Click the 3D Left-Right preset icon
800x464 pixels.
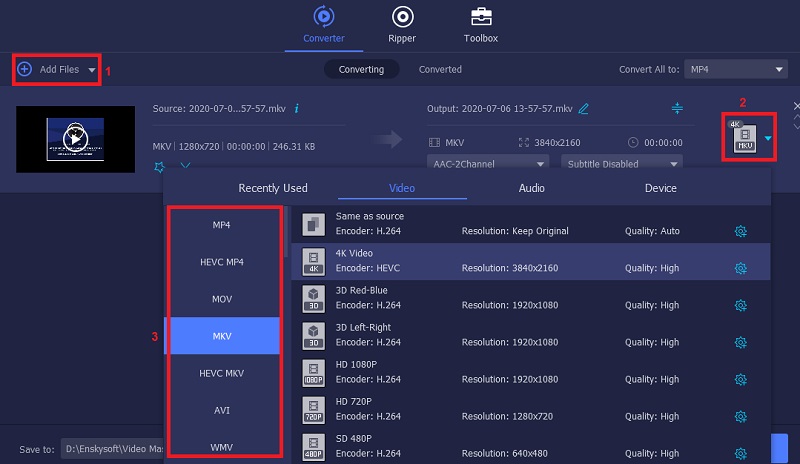pos(313,335)
